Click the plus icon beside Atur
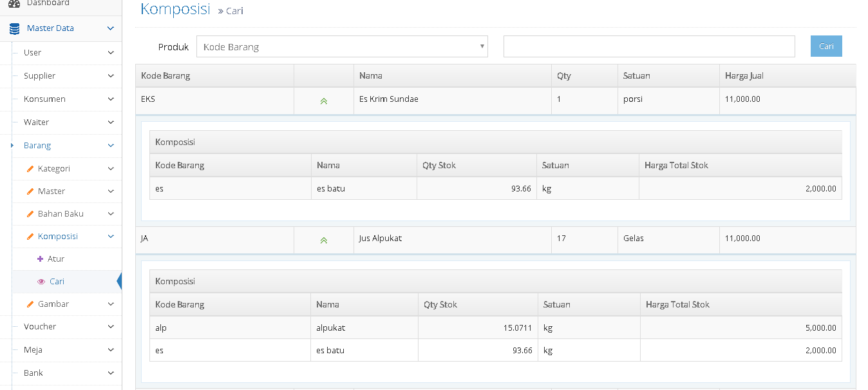868x390 pixels. [x=40, y=259]
